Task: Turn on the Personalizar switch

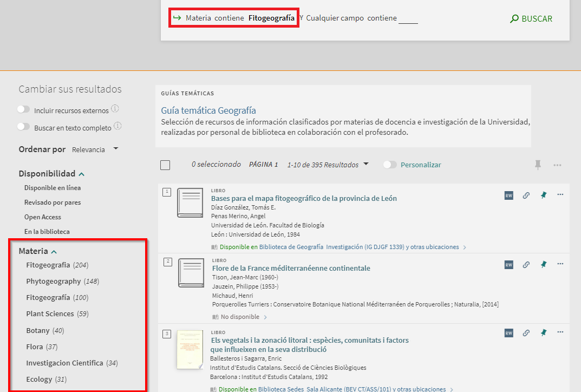Action: (x=390, y=165)
